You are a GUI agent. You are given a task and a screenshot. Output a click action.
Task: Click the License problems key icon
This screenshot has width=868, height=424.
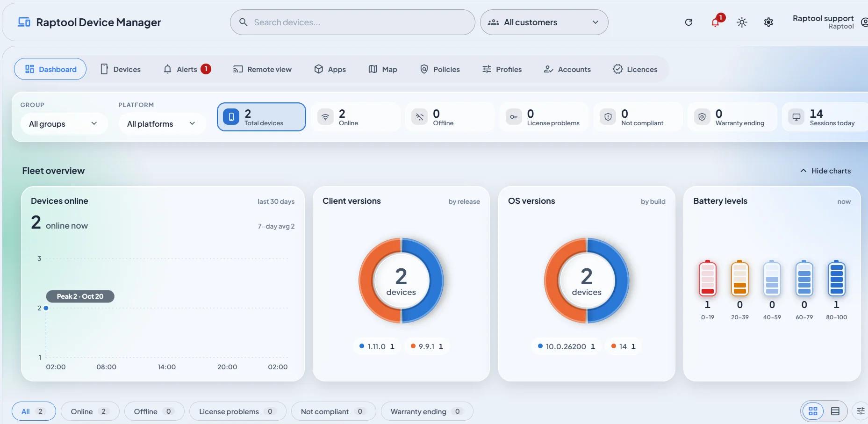[514, 117]
